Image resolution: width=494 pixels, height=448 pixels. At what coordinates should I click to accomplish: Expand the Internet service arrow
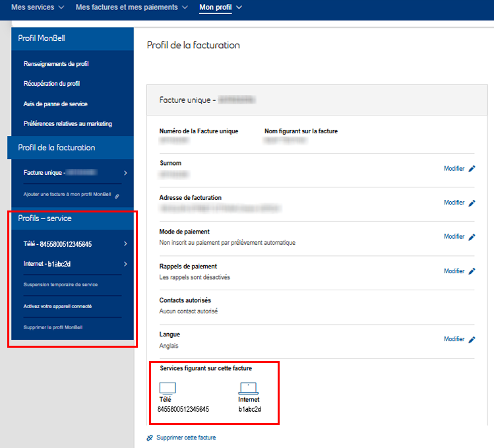point(125,264)
